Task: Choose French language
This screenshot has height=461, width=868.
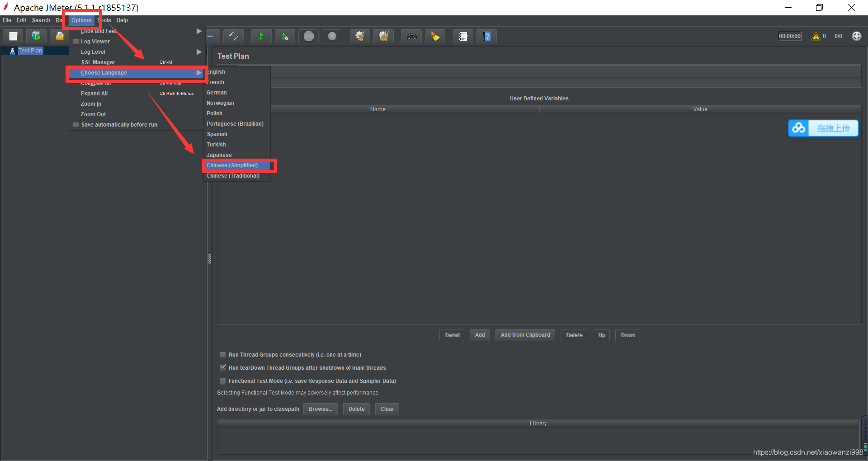Action: pyautogui.click(x=237, y=82)
